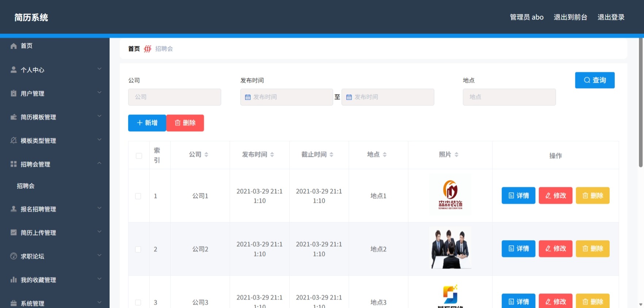Image resolution: width=644 pixels, height=308 pixels.
Task: Click the 查询 search button
Action: 595,80
